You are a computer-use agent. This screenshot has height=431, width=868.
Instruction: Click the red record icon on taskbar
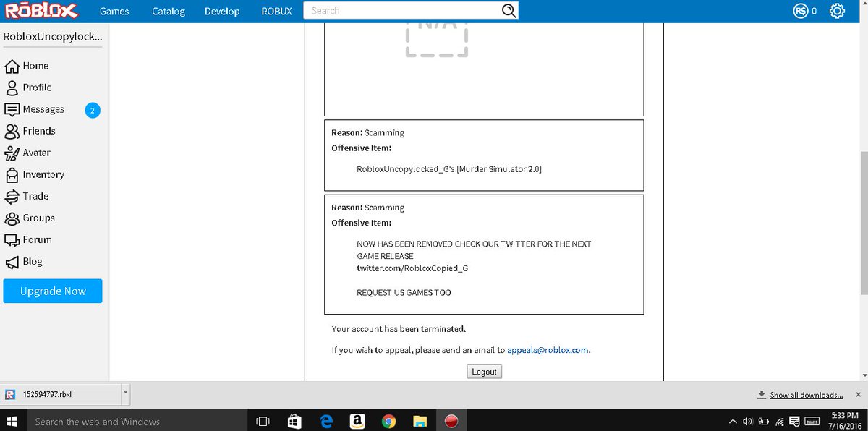452,421
